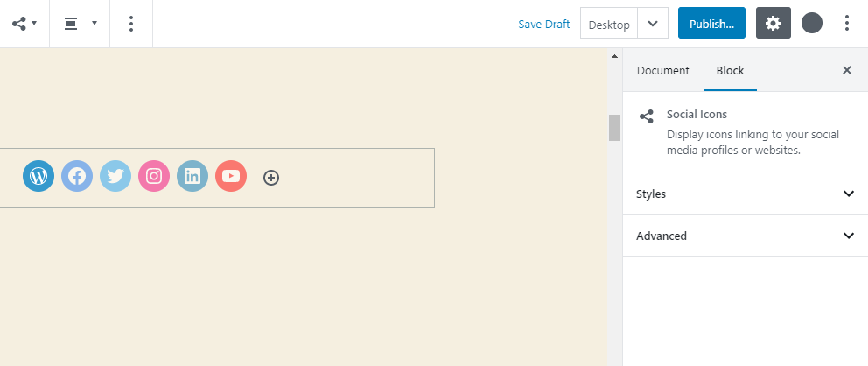Add a new social icon block
868x366 pixels.
click(271, 178)
